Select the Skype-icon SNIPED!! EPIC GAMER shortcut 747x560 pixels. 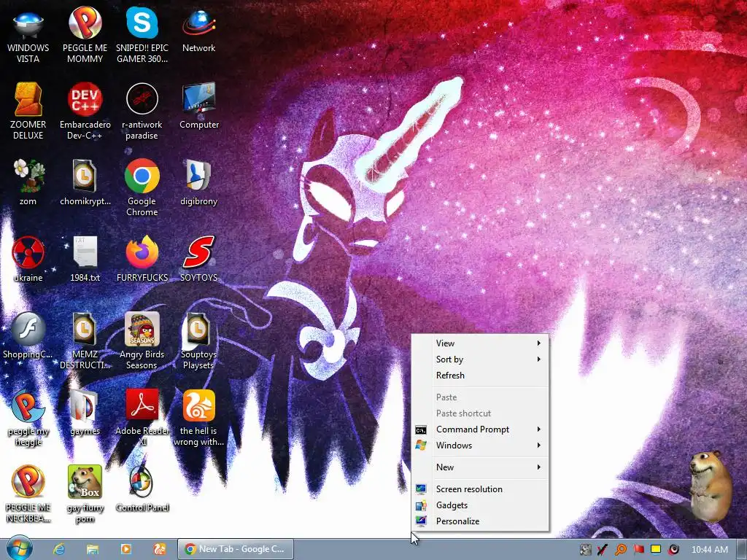point(142,36)
